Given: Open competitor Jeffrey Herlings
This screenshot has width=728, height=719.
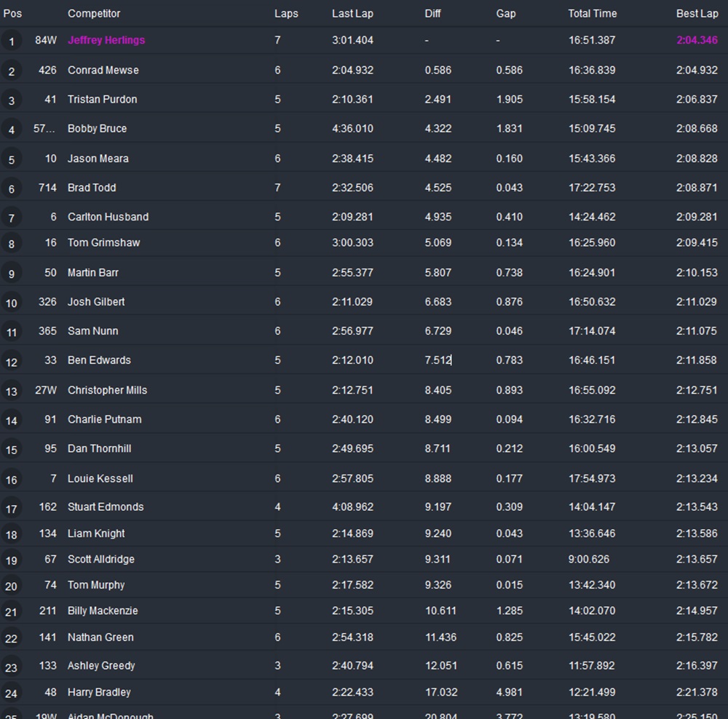Looking at the screenshot, I should pyautogui.click(x=106, y=40).
